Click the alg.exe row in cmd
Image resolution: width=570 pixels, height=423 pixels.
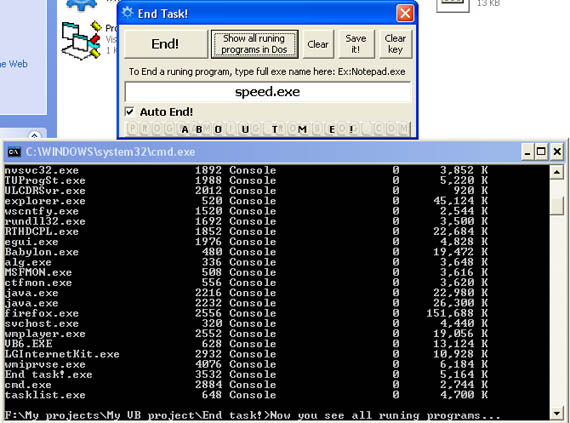pyautogui.click(x=246, y=262)
